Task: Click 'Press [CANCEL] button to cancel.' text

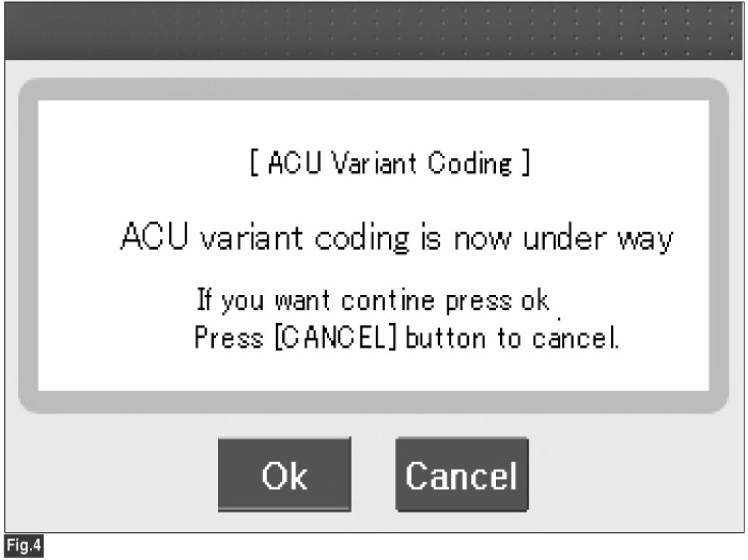Action: click(406, 338)
